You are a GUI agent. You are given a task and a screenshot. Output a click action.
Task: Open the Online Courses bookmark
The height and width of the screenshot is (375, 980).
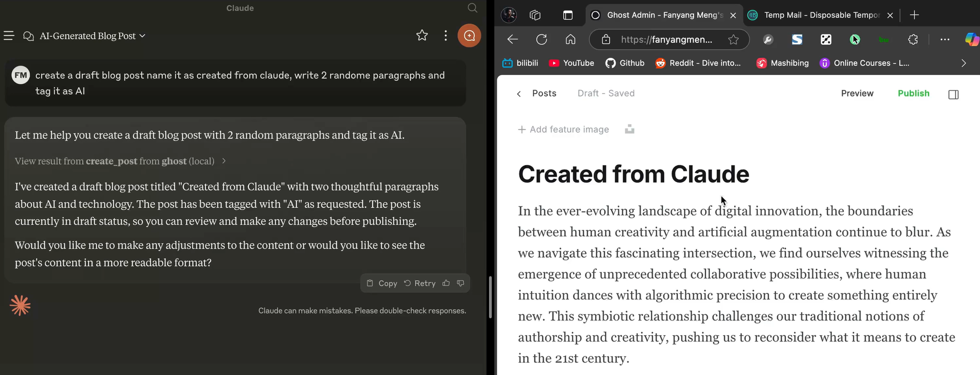[864, 63]
